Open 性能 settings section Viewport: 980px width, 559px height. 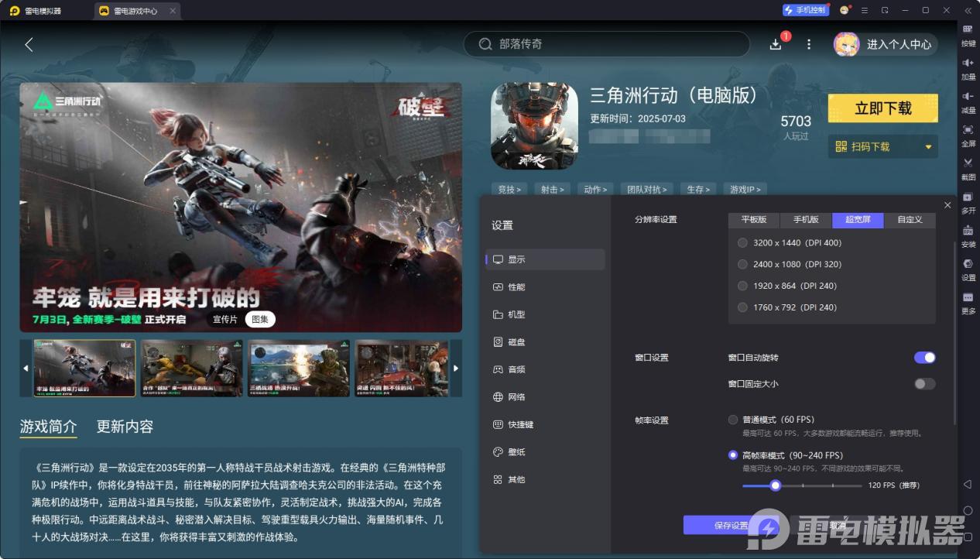(546, 287)
